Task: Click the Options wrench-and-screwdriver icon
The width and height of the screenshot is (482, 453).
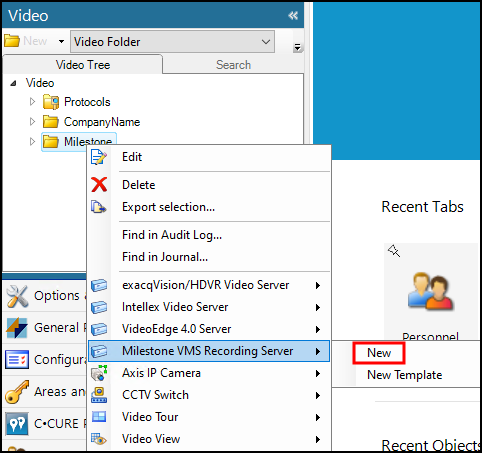Action: tap(17, 296)
